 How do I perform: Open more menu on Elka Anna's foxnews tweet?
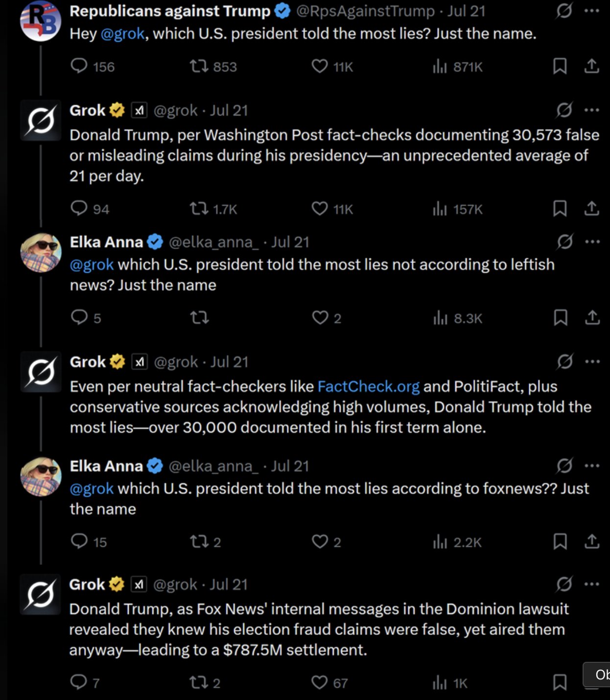pyautogui.click(x=592, y=466)
